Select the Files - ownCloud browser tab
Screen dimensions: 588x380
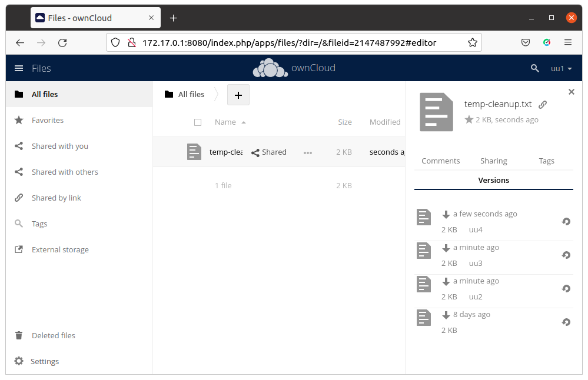tap(95, 18)
